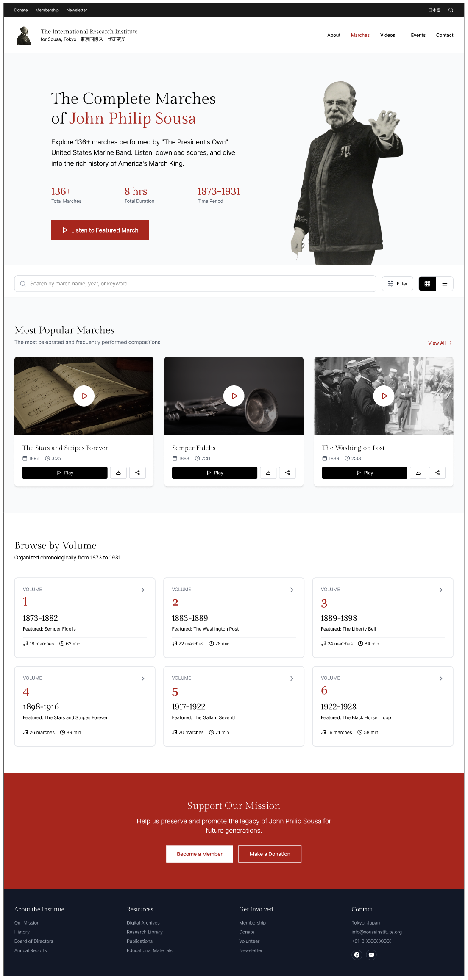Image resolution: width=468 pixels, height=980 pixels.
Task: Open Donate link in footer Get Involved
Action: (x=247, y=932)
